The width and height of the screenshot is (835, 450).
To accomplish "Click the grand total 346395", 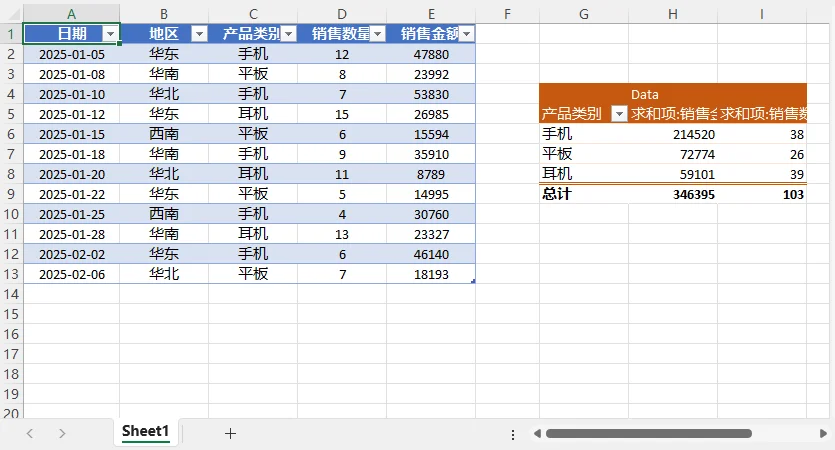I will pos(673,194).
